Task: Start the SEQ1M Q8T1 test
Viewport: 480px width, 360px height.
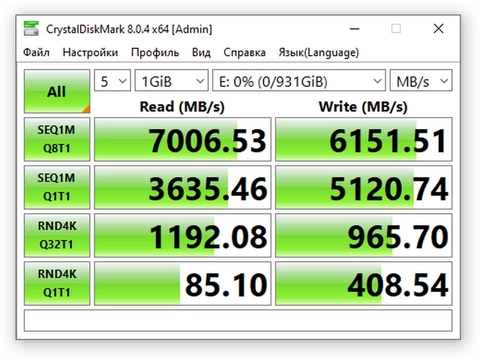Action: (x=57, y=139)
